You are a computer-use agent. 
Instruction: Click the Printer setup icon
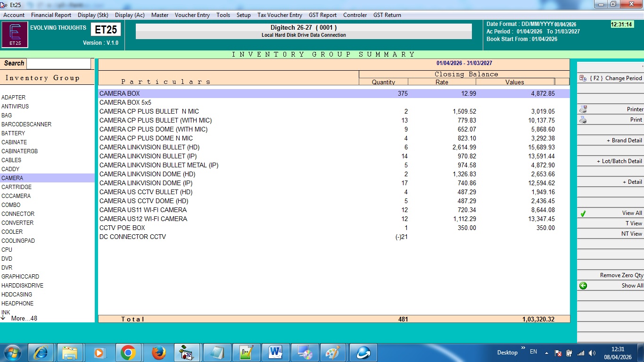[583, 109]
